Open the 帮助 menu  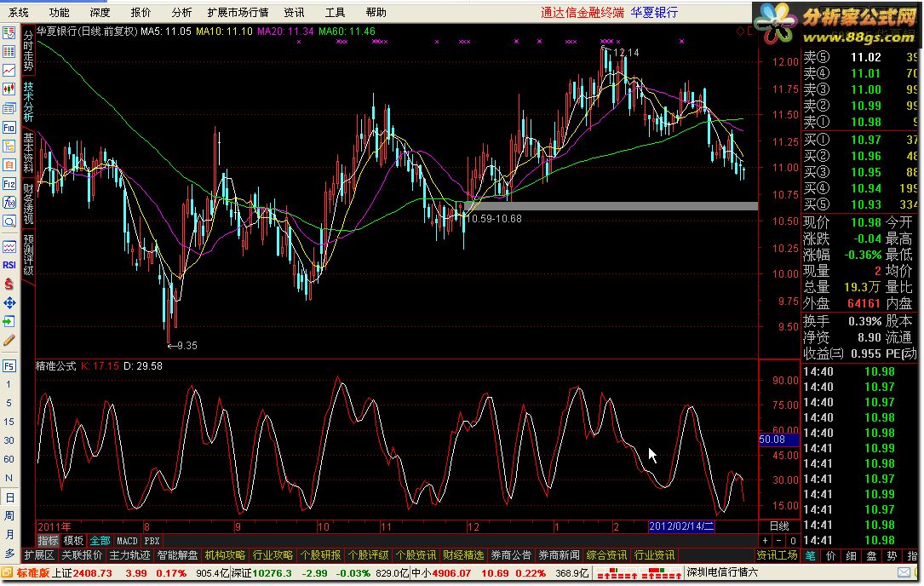coord(376,13)
